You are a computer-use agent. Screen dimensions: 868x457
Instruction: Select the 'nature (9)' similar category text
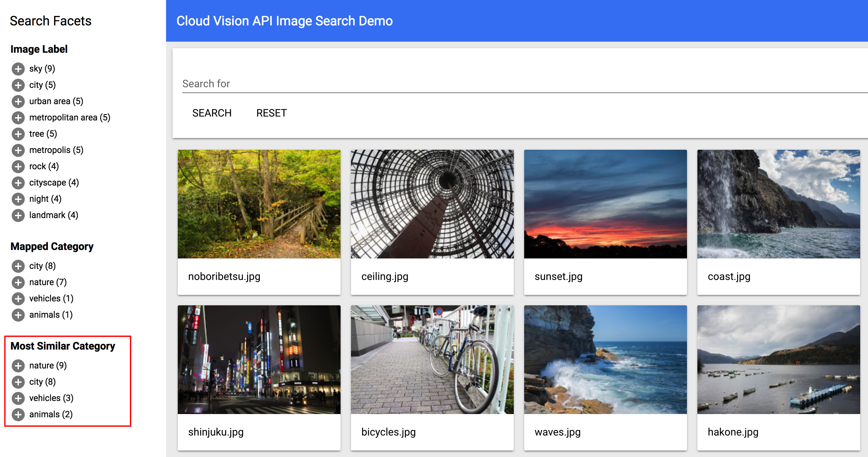pyautogui.click(x=48, y=366)
